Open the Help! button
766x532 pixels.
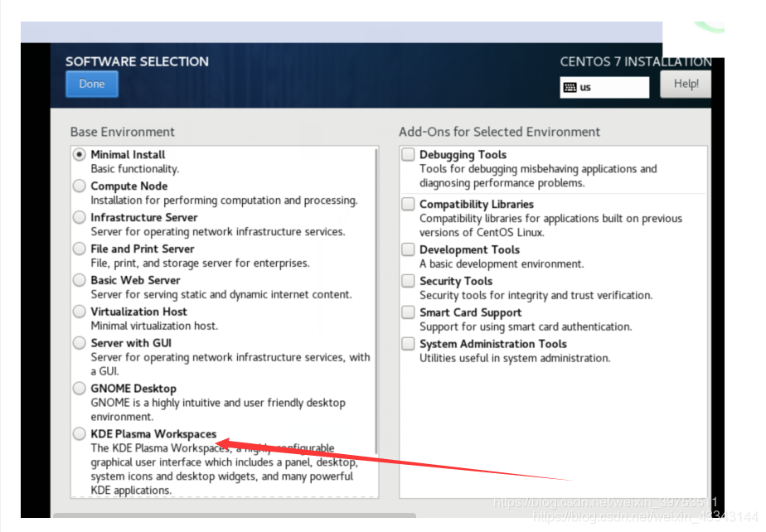686,84
